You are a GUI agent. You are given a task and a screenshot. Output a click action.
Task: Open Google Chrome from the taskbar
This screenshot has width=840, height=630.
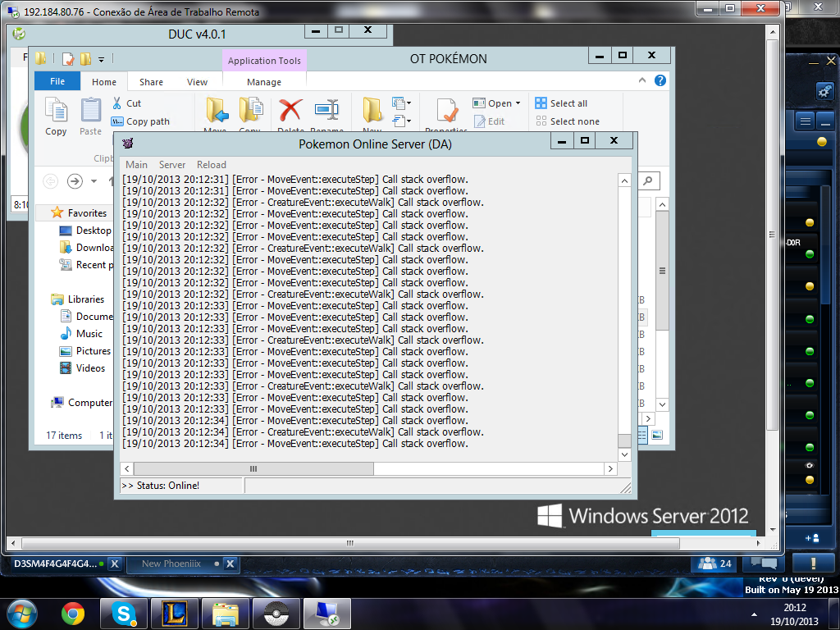pos(73,614)
